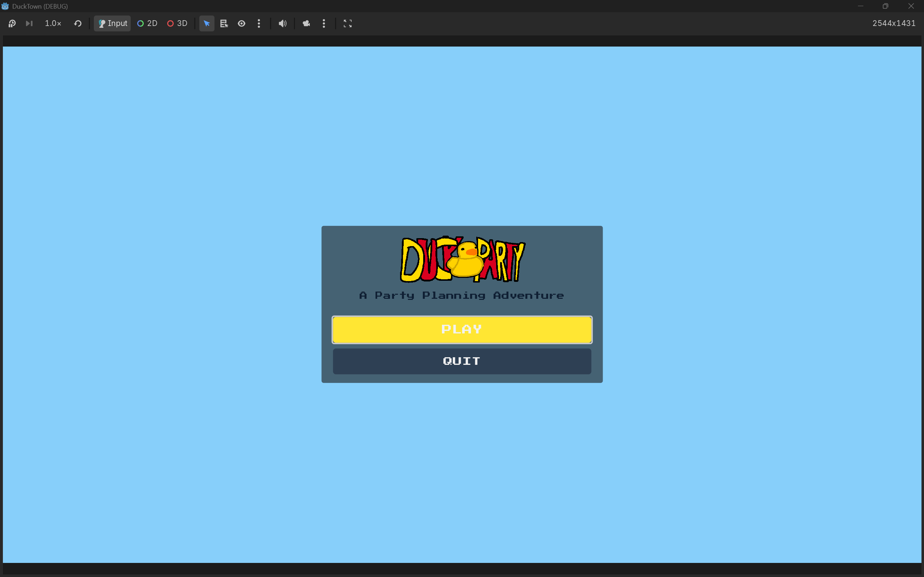Viewport: 924px width, 577px height.
Task: Toggle the camera override icon
Action: click(x=306, y=23)
